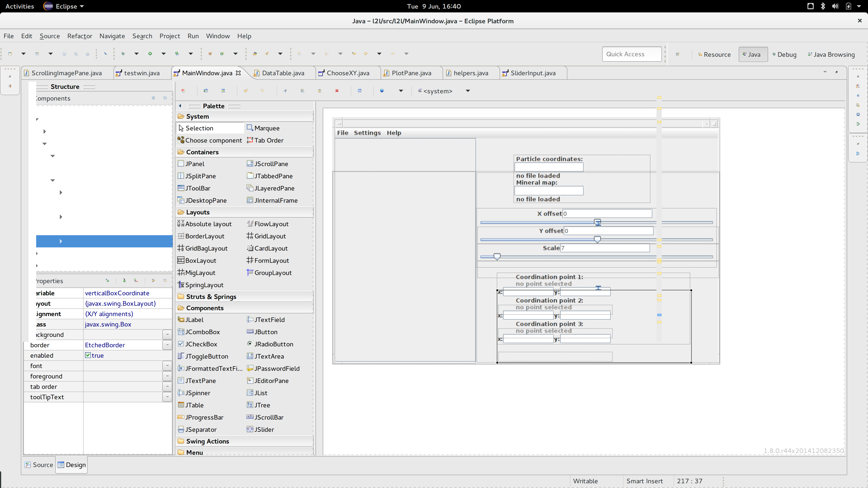
Task: Expand the Swing Actions palette category
Action: pyautogui.click(x=207, y=441)
